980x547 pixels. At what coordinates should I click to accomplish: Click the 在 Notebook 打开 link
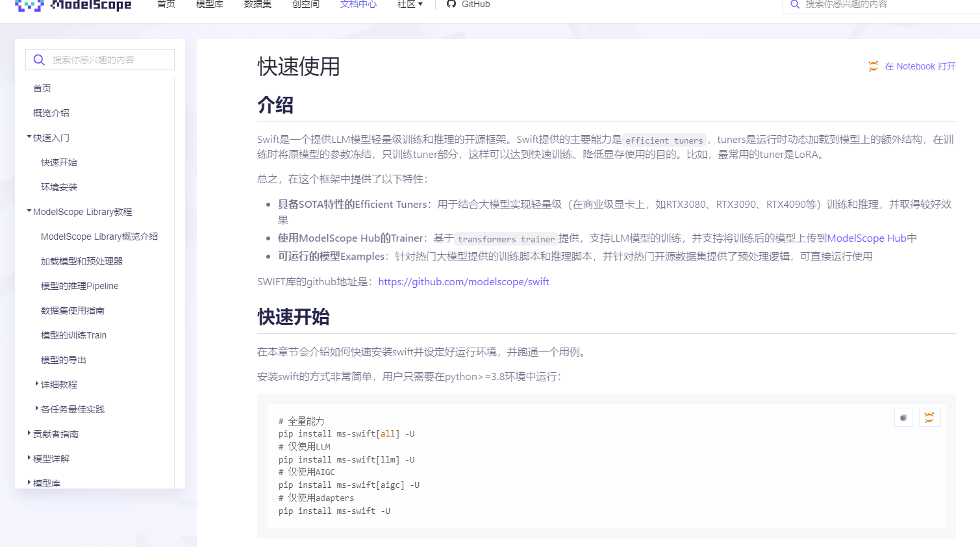point(920,66)
